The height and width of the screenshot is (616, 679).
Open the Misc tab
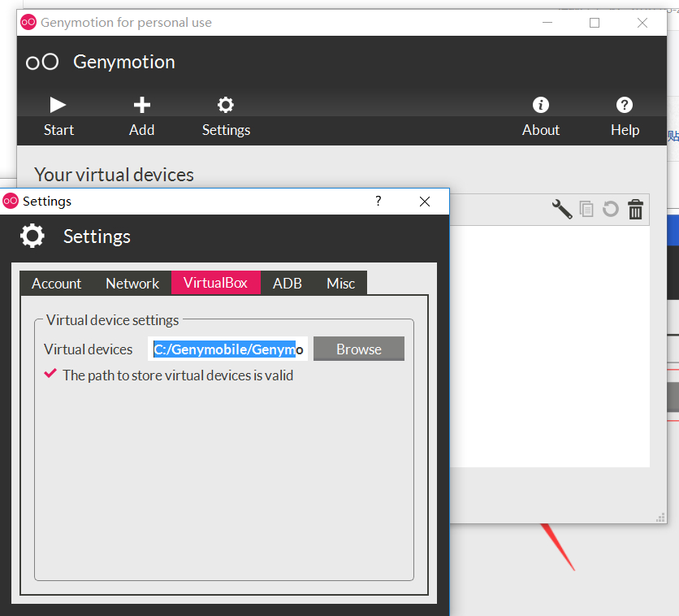tap(341, 284)
